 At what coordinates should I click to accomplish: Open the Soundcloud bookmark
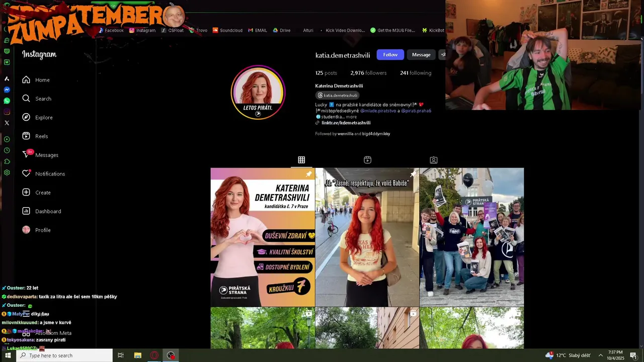(227, 30)
